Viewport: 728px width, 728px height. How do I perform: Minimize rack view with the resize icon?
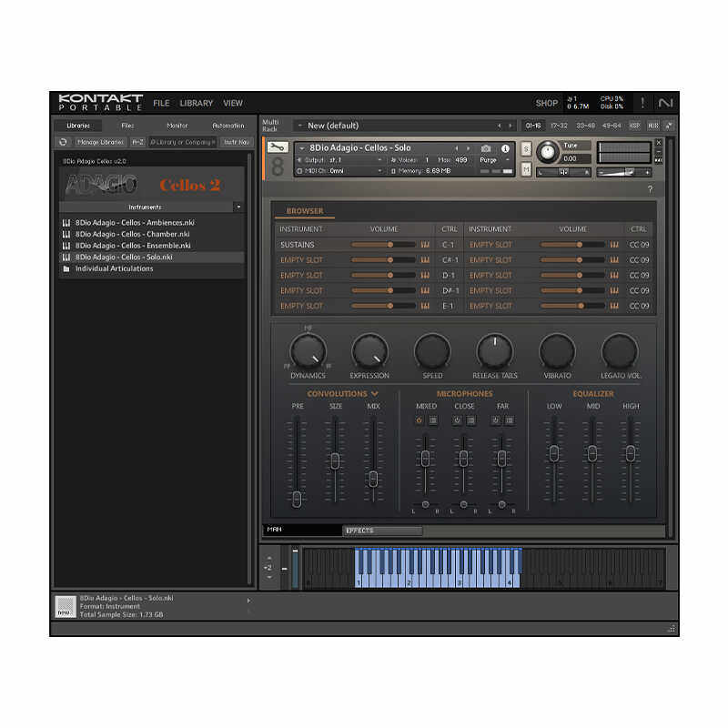669,126
